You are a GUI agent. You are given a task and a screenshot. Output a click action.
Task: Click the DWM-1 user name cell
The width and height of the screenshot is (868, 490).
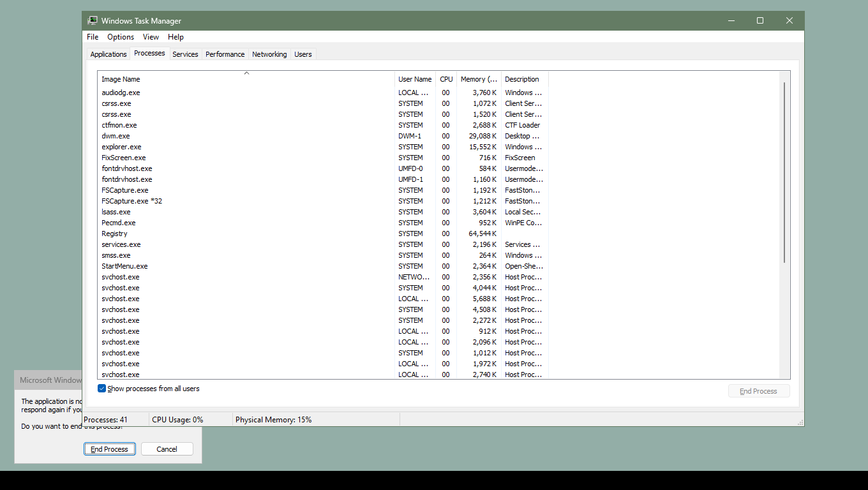click(410, 136)
